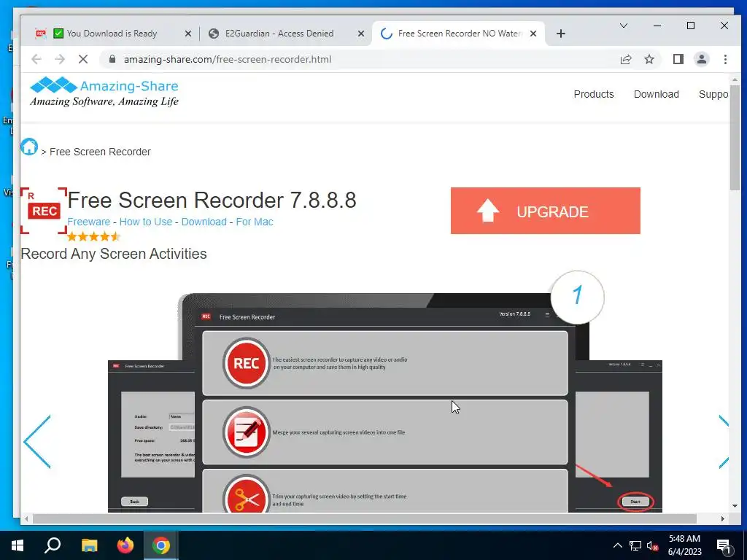View site information lock icon

click(x=112, y=59)
